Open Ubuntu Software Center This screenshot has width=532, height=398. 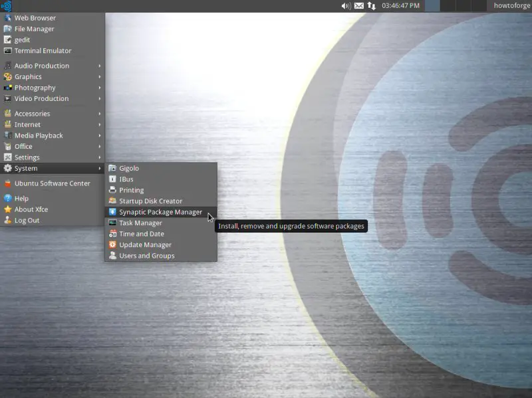click(53, 183)
